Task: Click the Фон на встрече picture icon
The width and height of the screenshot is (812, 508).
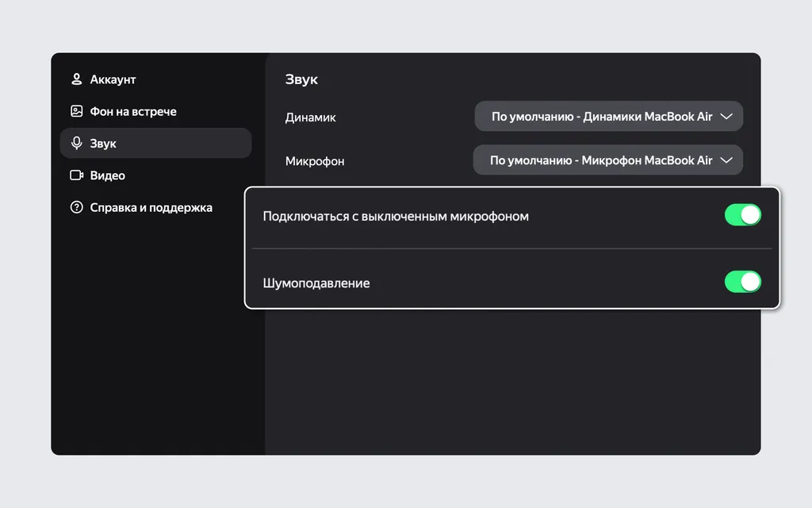Action: pos(77,111)
